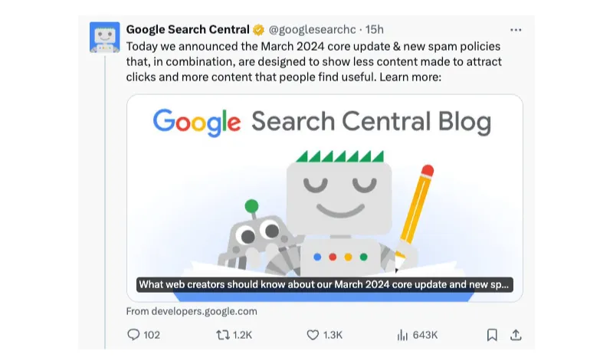Click the repost arrows icon
Screen dimensions: 613x364
click(222, 335)
